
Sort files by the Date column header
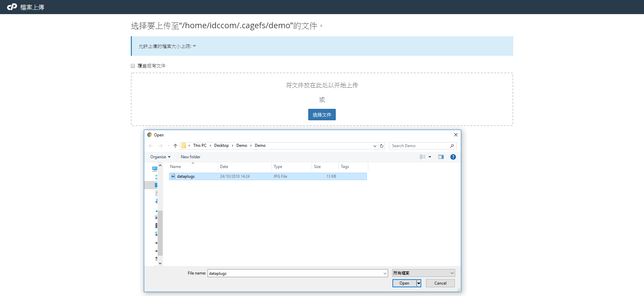(224, 167)
